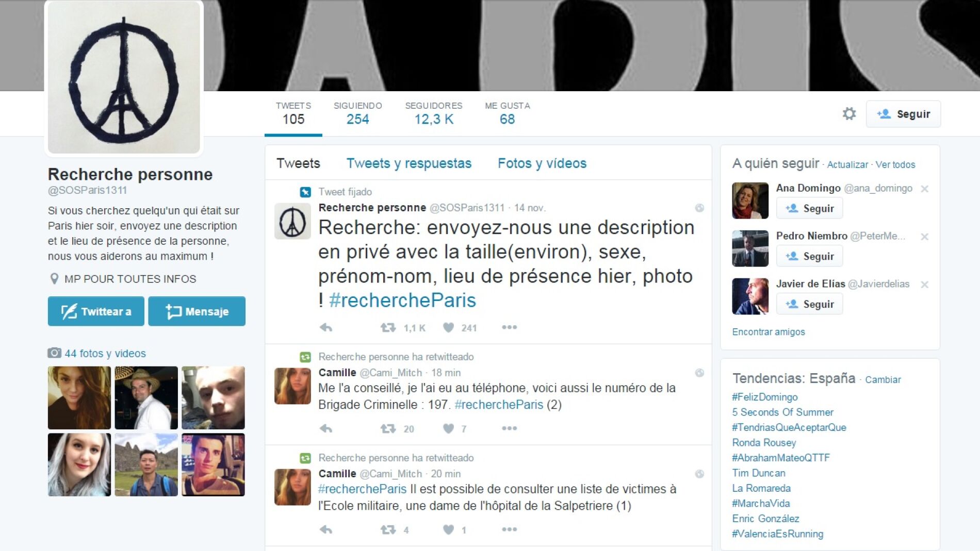This screenshot has width=980, height=551.
Task: Dismiss Javier de Elías follow suggestion
Action: pyautogui.click(x=925, y=285)
